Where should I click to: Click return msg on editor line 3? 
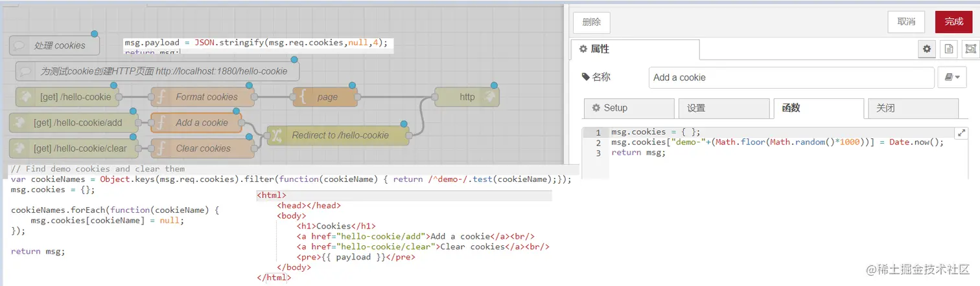pos(638,153)
